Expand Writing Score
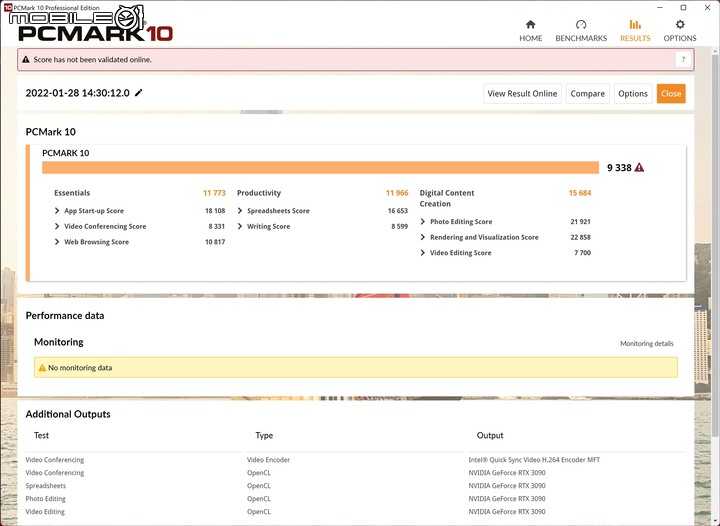The image size is (720, 526). point(240,226)
